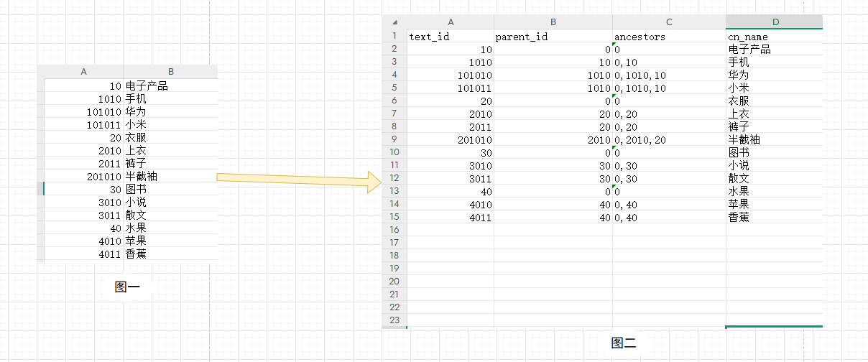
Task: Click 4010 cell in figure two column A
Action: coord(451,204)
